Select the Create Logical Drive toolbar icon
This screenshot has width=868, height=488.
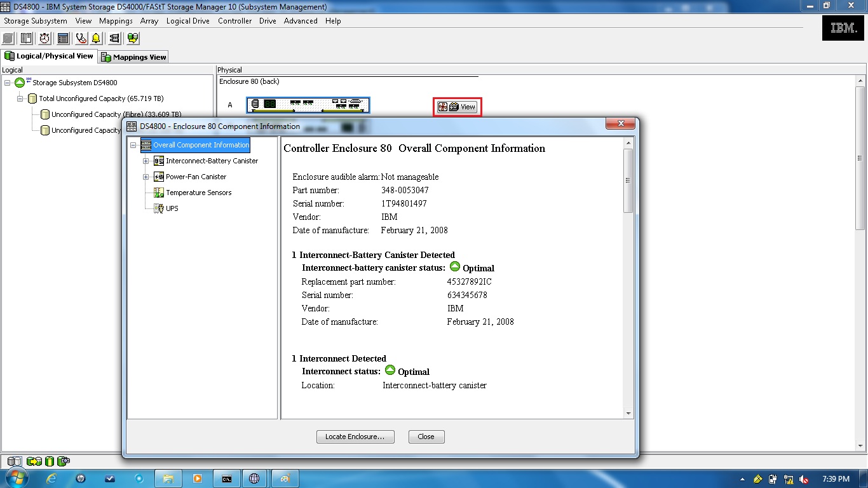pyautogui.click(x=8, y=38)
